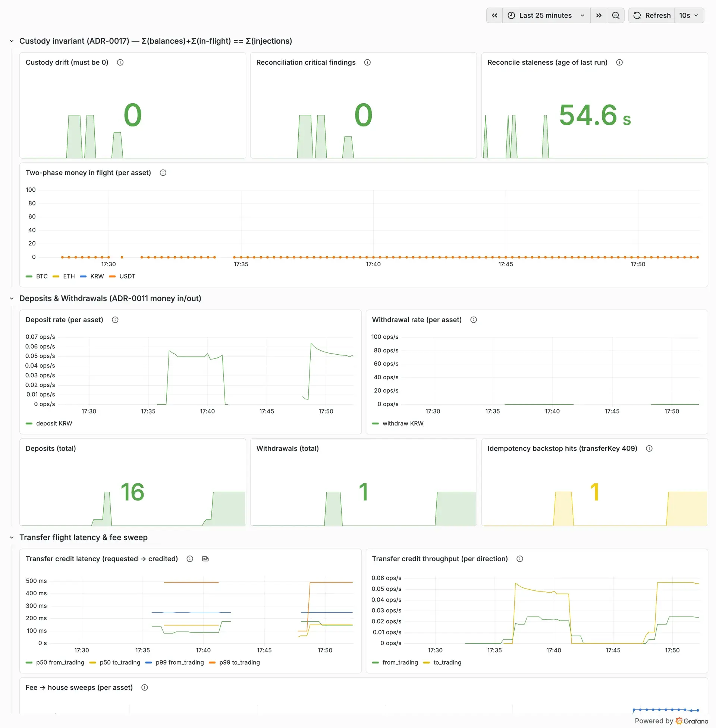The image size is (716, 728).
Task: Show info for Fee house sweeps panel
Action: (145, 687)
